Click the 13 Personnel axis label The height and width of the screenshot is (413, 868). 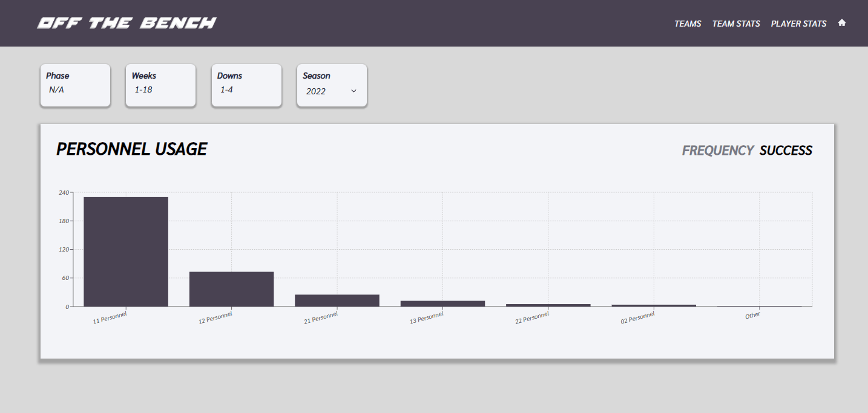pos(426,318)
